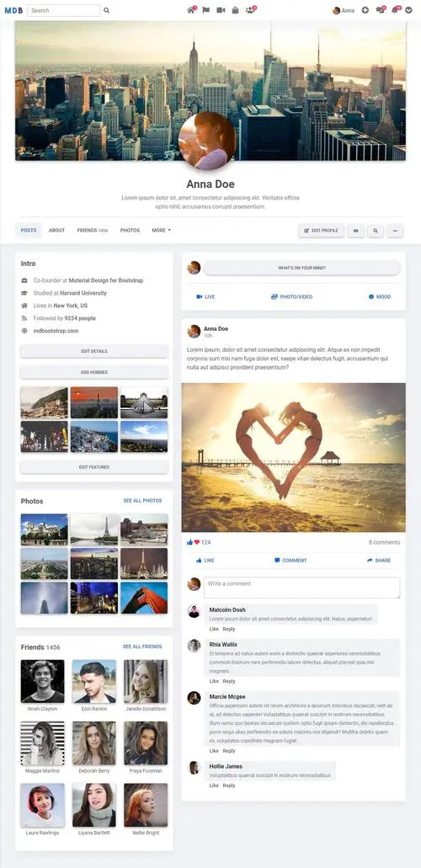Open the groups icon with notification badge
This screenshot has height=868, width=421.
250,10
